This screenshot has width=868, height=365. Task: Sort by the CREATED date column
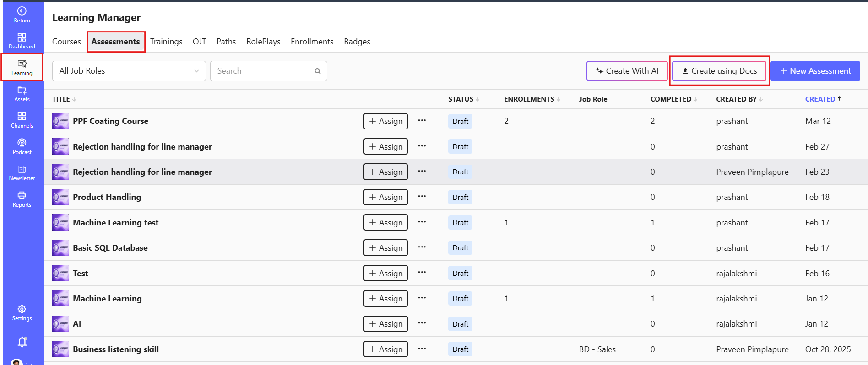pyautogui.click(x=823, y=99)
